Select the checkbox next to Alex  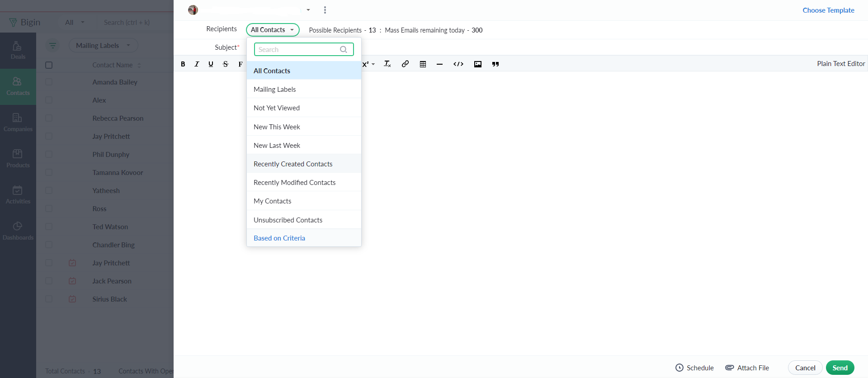click(x=49, y=100)
